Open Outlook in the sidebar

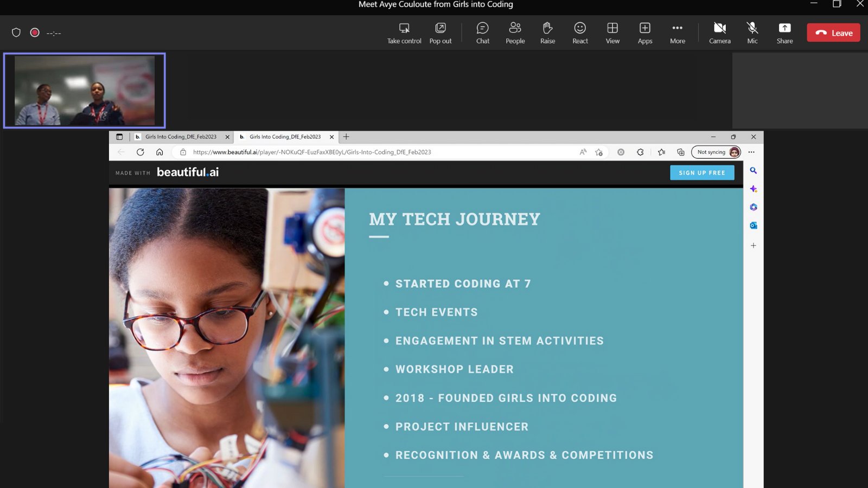click(x=754, y=226)
